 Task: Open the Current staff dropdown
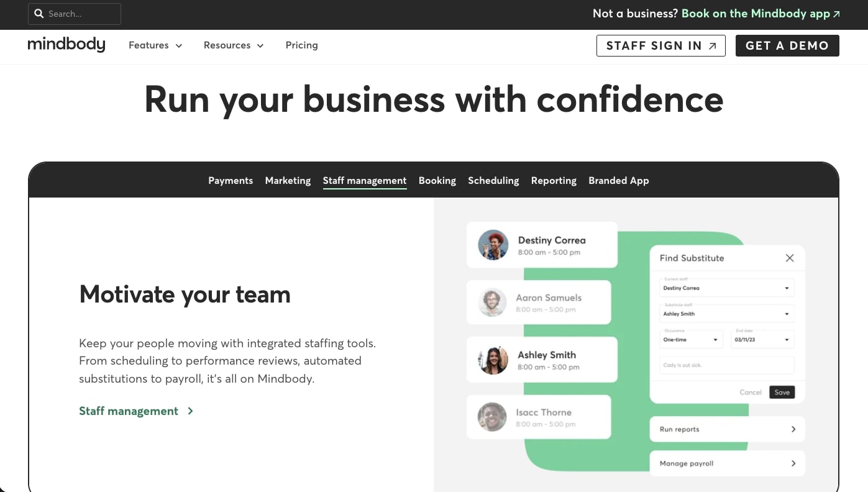(726, 288)
